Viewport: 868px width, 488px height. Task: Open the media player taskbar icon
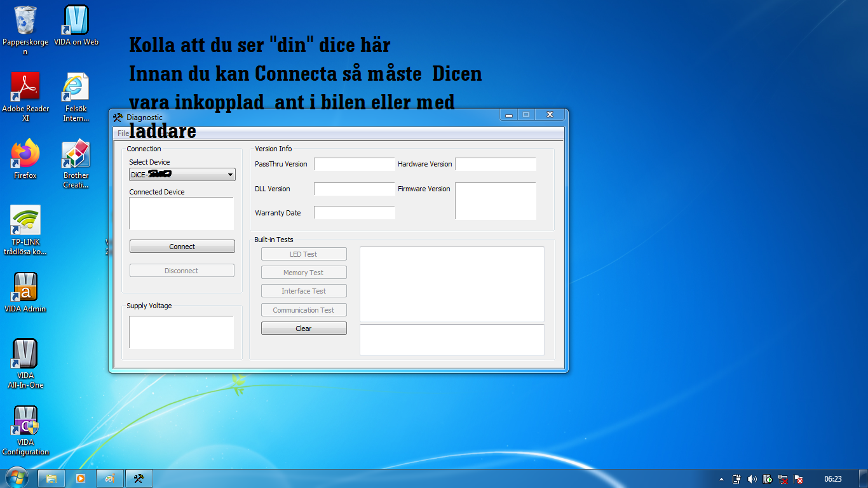pos(81,478)
